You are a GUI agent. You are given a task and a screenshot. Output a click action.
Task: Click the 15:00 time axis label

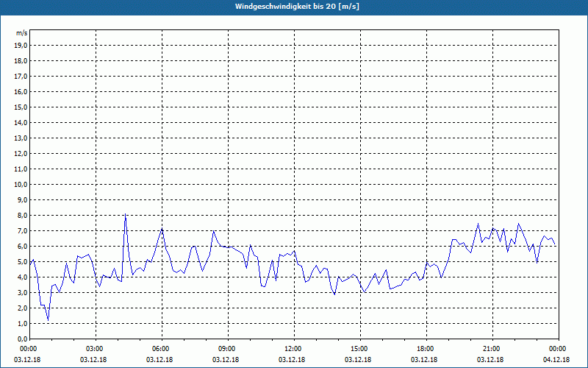click(x=360, y=349)
